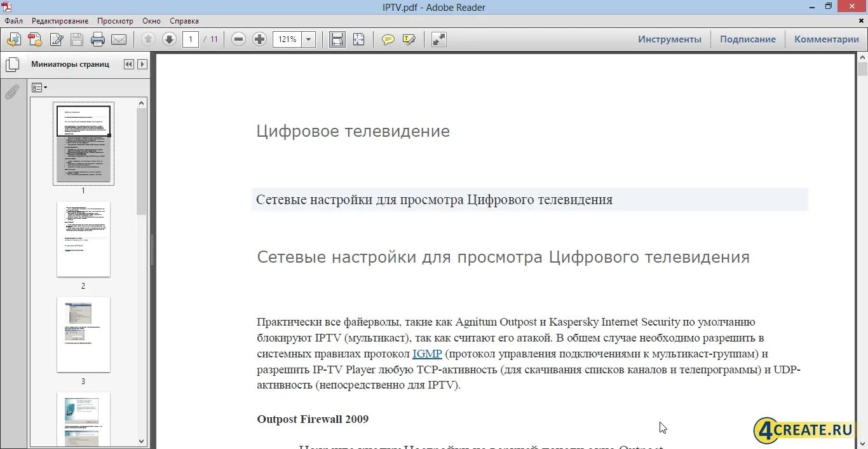868x449 pixels.
Task: Open the Окно menu
Action: point(152,21)
